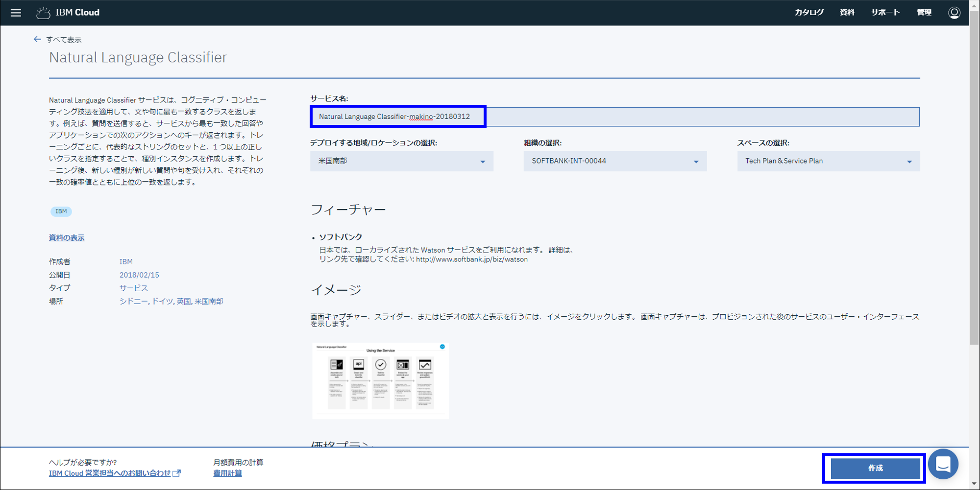The image size is (980, 490).
Task: Click the サービス type link
Action: coord(134,288)
